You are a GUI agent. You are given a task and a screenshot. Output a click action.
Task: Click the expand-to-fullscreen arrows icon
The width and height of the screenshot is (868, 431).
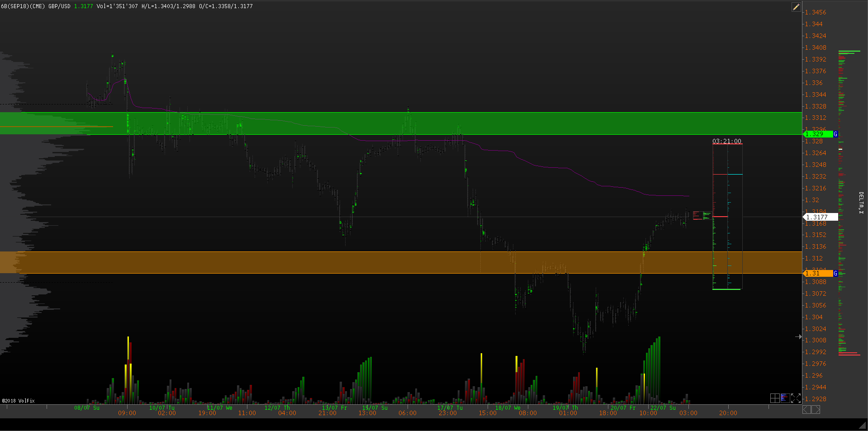(x=796, y=398)
